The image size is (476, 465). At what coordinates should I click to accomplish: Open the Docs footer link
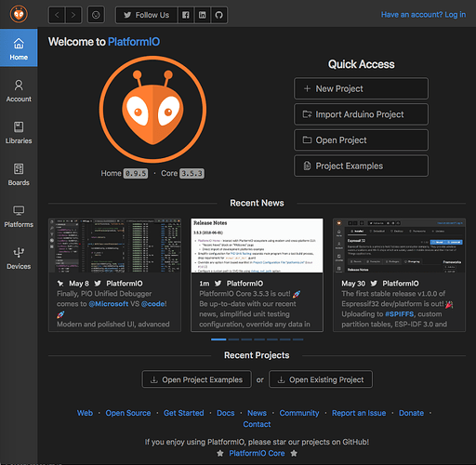coord(226,413)
